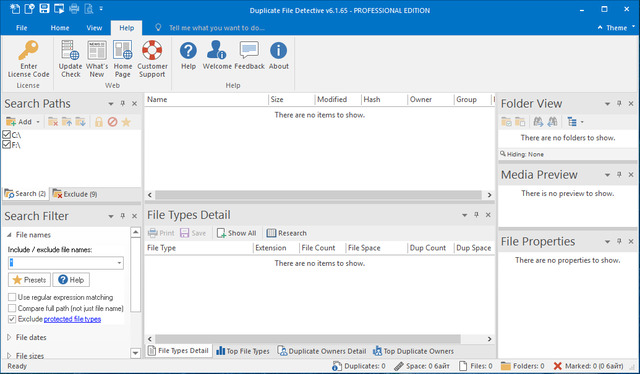Click the star icon in Search Paths toolbar
Image resolution: width=640 pixels, height=374 pixels.
coord(126,122)
